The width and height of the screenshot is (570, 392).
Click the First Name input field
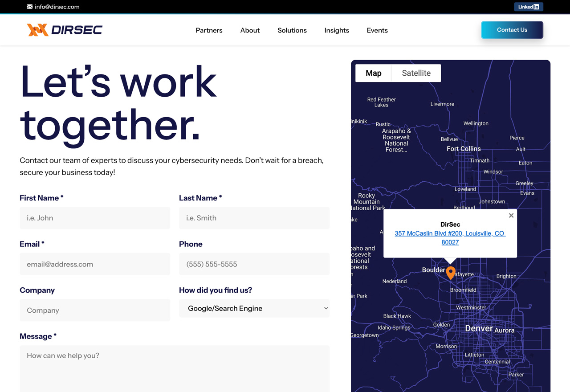coord(94,218)
